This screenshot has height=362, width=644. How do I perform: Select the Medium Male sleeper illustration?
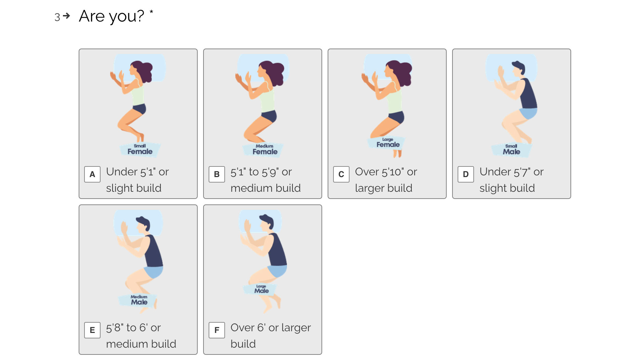point(138,261)
